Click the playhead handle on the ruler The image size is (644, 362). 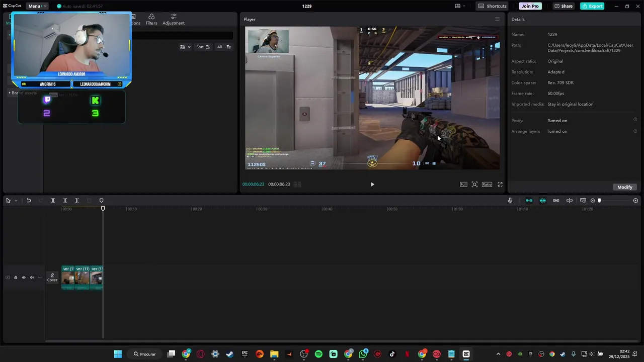click(103, 208)
